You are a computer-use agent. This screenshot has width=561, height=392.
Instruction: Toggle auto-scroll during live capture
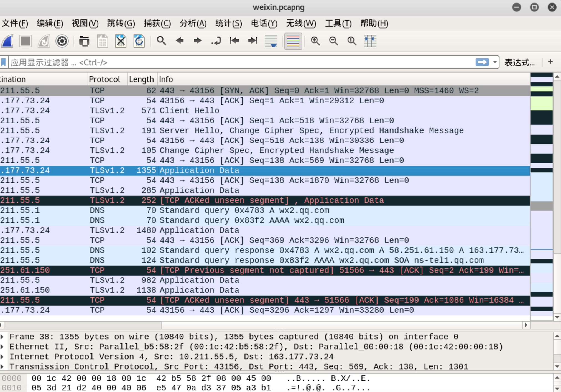271,41
